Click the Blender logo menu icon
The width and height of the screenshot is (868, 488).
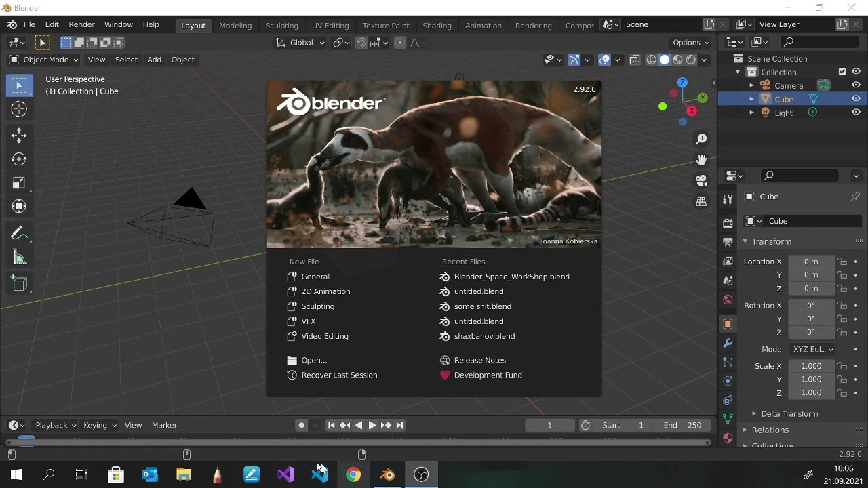12,24
